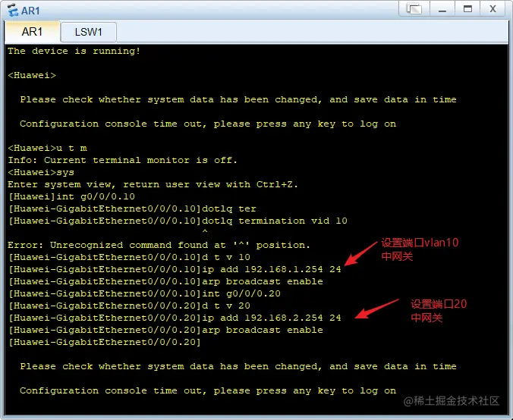The width and height of the screenshot is (513, 420).
Task: Click the '<Huawei>u t m' command line
Action: (x=48, y=148)
